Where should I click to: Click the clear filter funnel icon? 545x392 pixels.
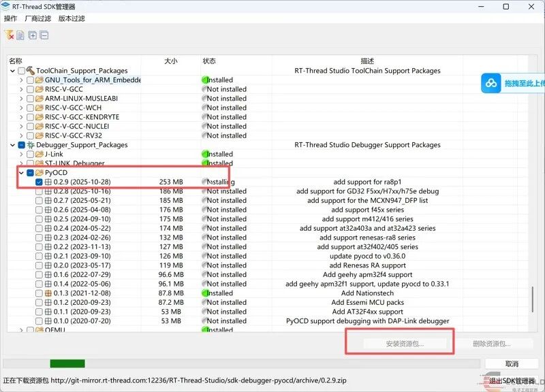pyautogui.click(x=9, y=35)
